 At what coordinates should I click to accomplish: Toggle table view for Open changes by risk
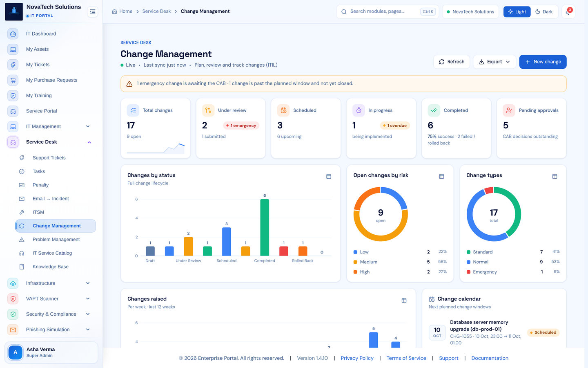pyautogui.click(x=441, y=177)
